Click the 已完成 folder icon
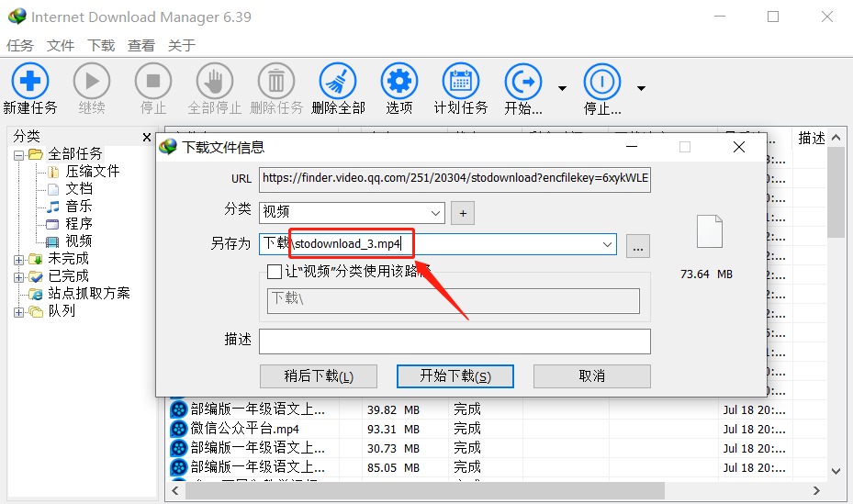Image resolution: width=853 pixels, height=504 pixels. pyautogui.click(x=36, y=276)
